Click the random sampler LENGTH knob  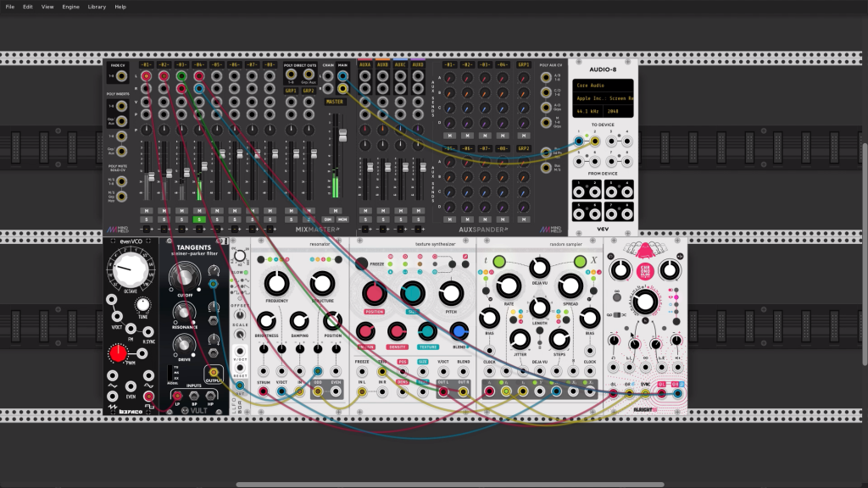pyautogui.click(x=539, y=307)
